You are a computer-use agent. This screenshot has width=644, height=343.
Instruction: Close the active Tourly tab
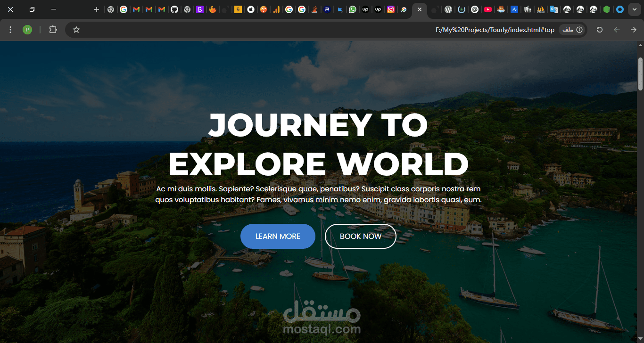click(420, 9)
